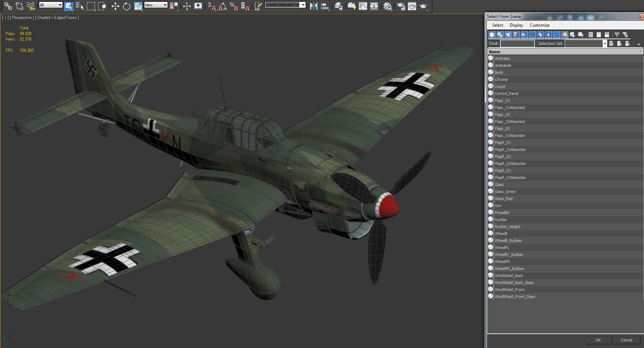Open the 'View' reference coordinate dropdown
This screenshot has height=348, width=644.
pyautogui.click(x=155, y=5)
